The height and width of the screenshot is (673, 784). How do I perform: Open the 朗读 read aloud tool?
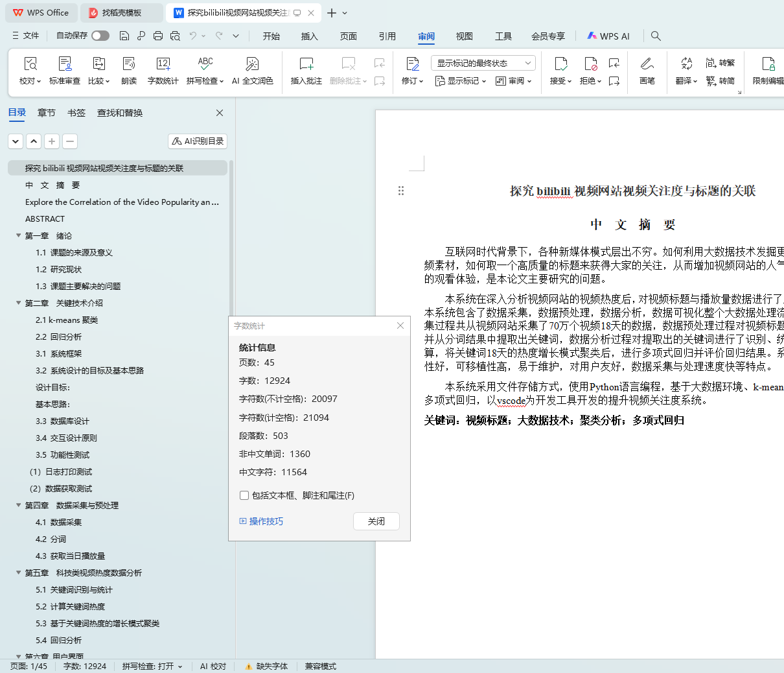129,64
